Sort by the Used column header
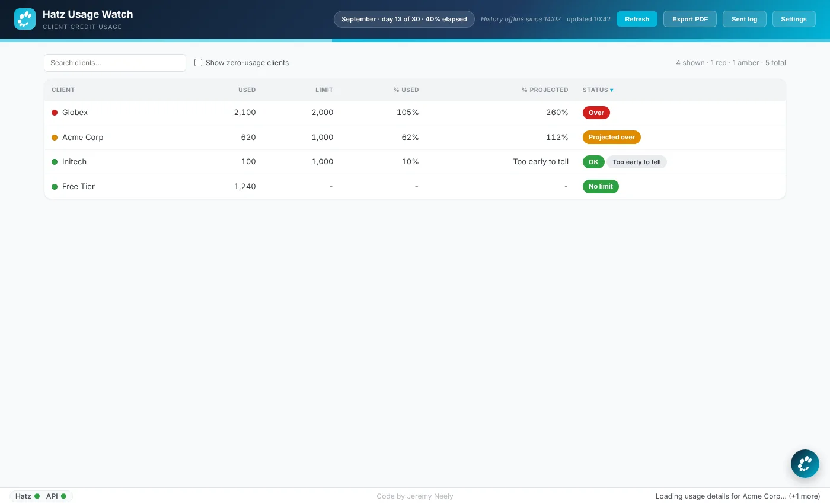 coord(247,90)
